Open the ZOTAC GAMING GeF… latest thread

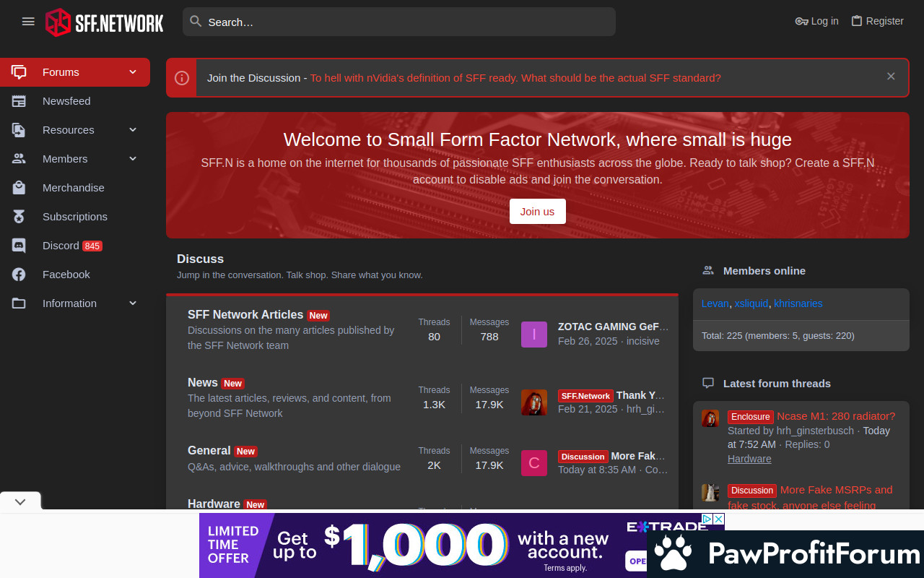click(x=614, y=327)
